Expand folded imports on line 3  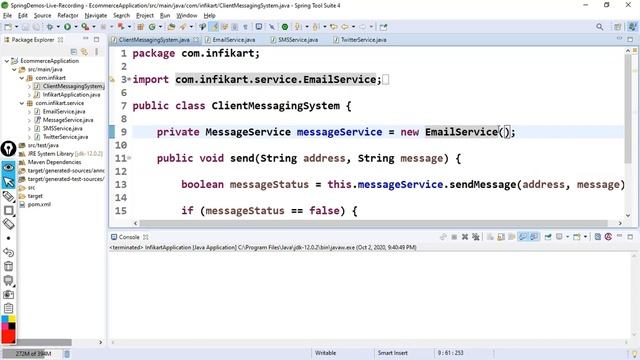pos(129,79)
